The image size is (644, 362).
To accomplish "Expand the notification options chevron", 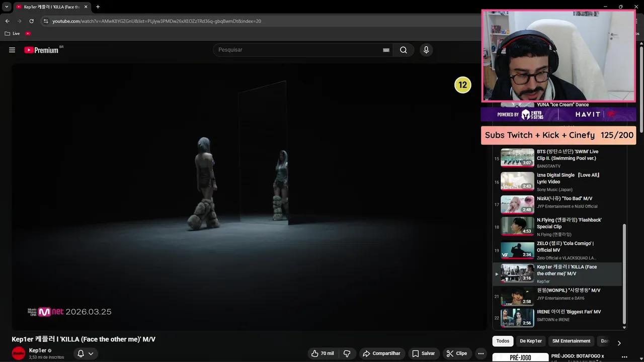I will (91, 353).
